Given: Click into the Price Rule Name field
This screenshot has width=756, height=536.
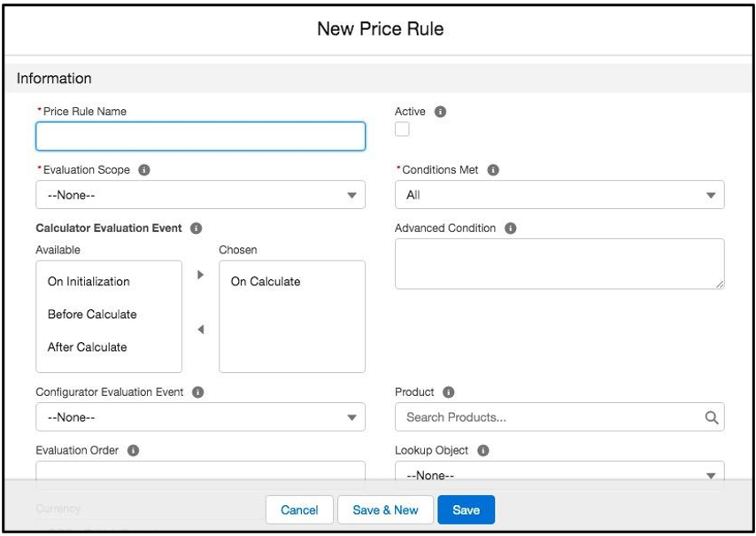Looking at the screenshot, I should 200,136.
